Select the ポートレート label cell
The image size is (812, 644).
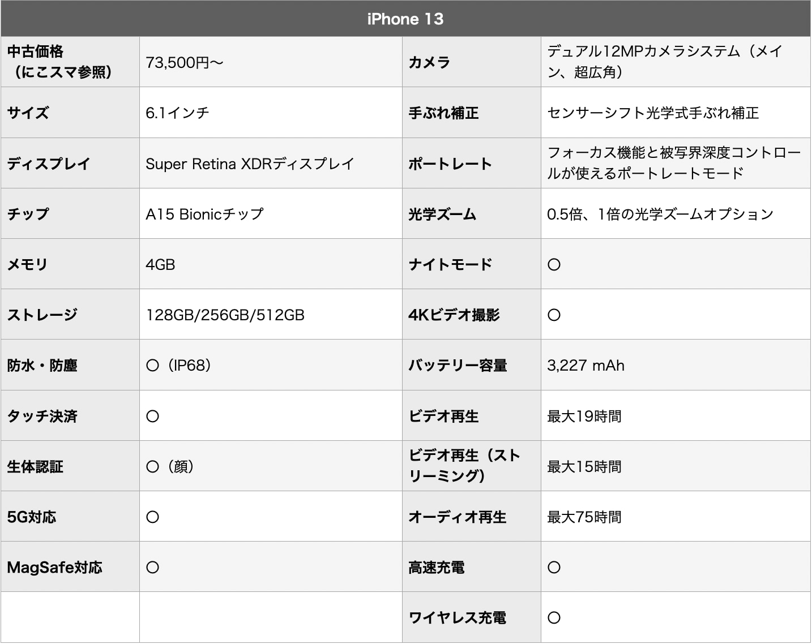[x=472, y=164]
